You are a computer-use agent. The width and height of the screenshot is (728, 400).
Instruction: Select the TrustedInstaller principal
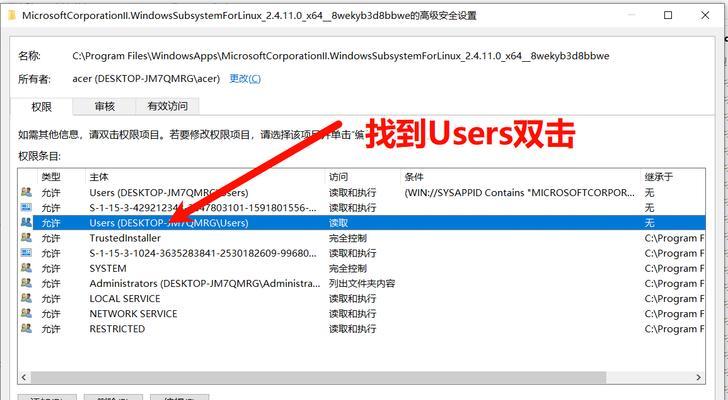click(x=125, y=238)
